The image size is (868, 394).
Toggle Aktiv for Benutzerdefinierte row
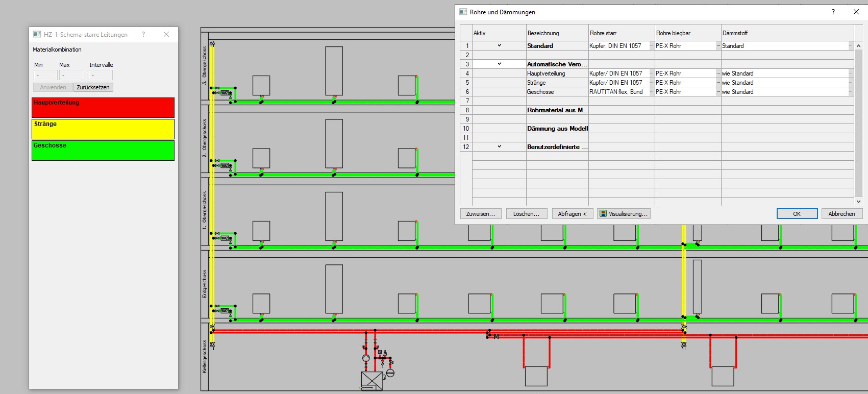(x=499, y=147)
